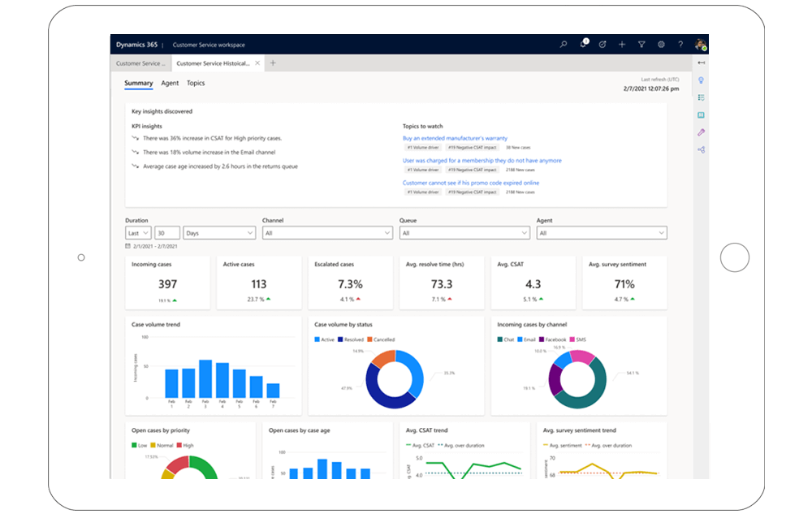Close the Customer Service Historical tab
The width and height of the screenshot is (812, 514).
coord(257,63)
